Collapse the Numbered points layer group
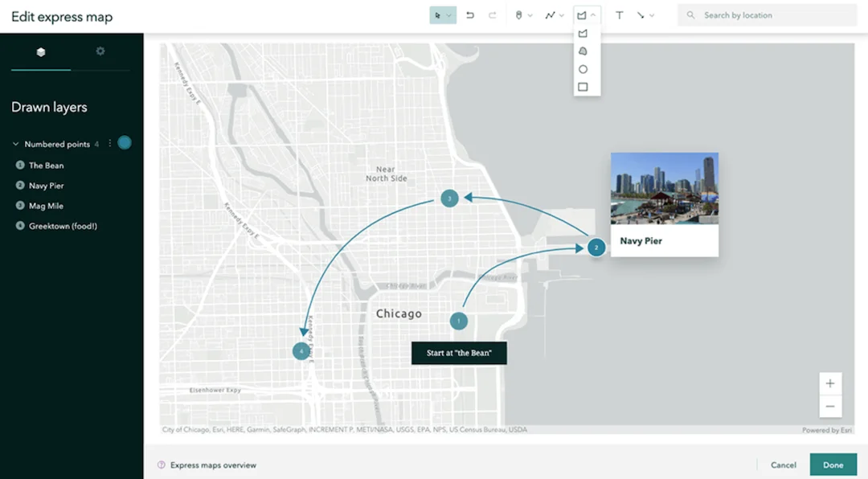 15,145
